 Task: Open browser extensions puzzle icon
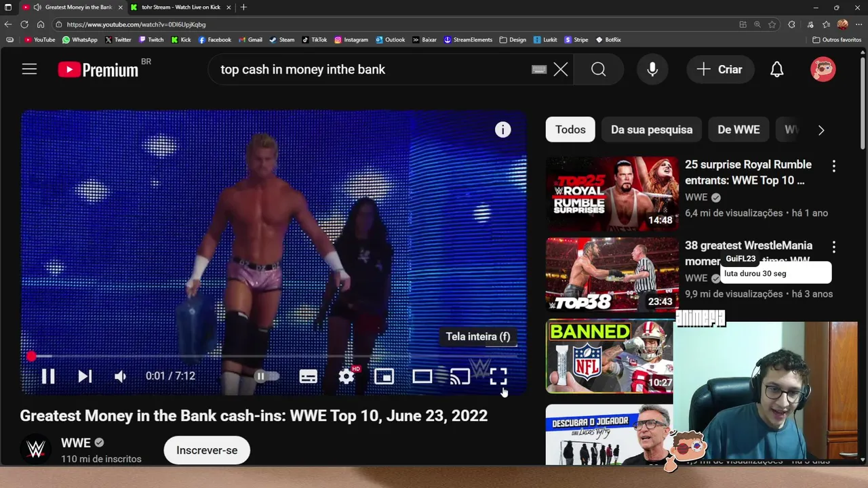[x=791, y=24]
